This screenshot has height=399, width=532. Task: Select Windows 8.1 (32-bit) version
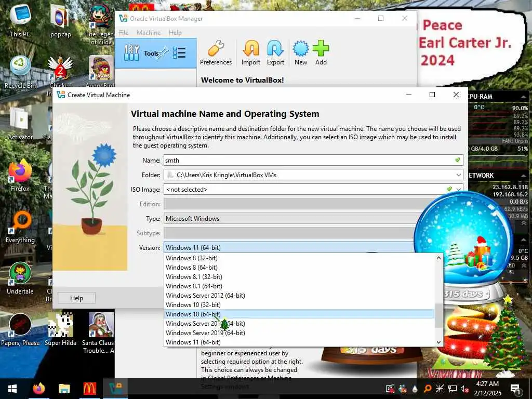tap(299, 277)
